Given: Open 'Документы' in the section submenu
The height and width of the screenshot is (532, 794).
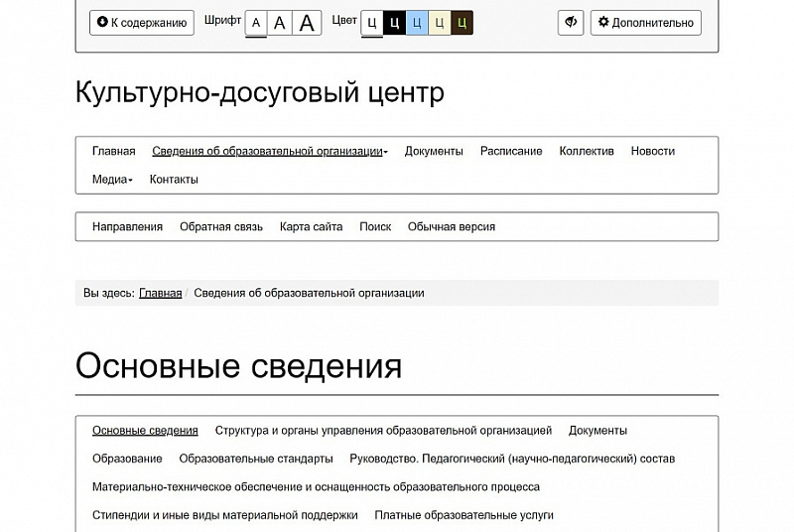Looking at the screenshot, I should (598, 430).
